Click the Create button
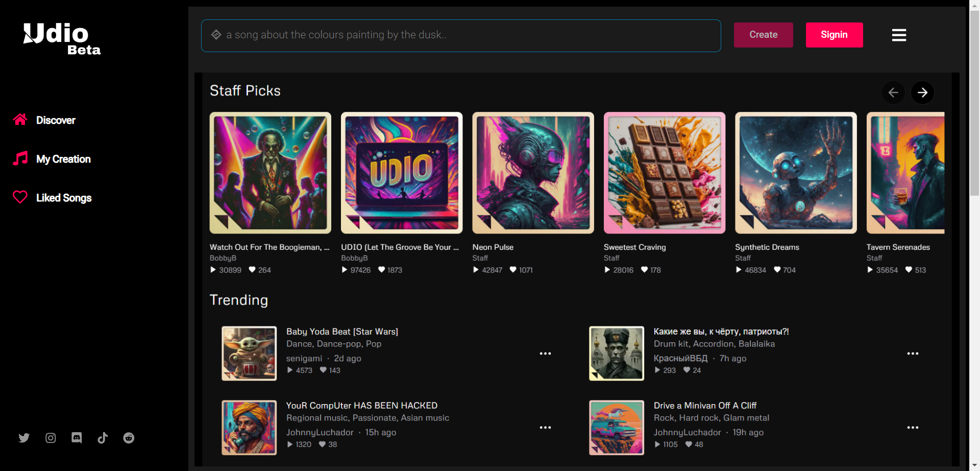The width and height of the screenshot is (980, 471). [764, 35]
